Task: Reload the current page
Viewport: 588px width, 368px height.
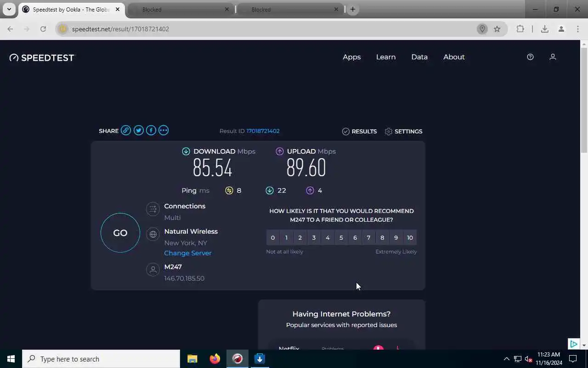Action: point(43,29)
